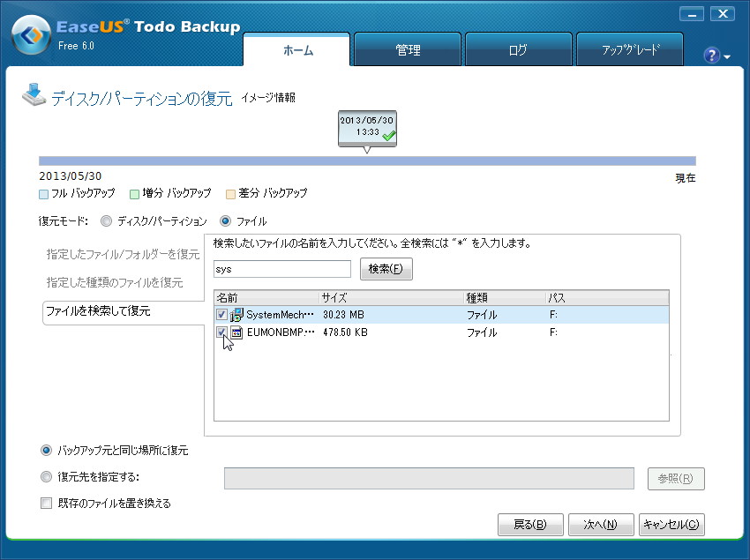Open the ログ tab
Image resolution: width=750 pixels, height=560 pixels.
[519, 49]
